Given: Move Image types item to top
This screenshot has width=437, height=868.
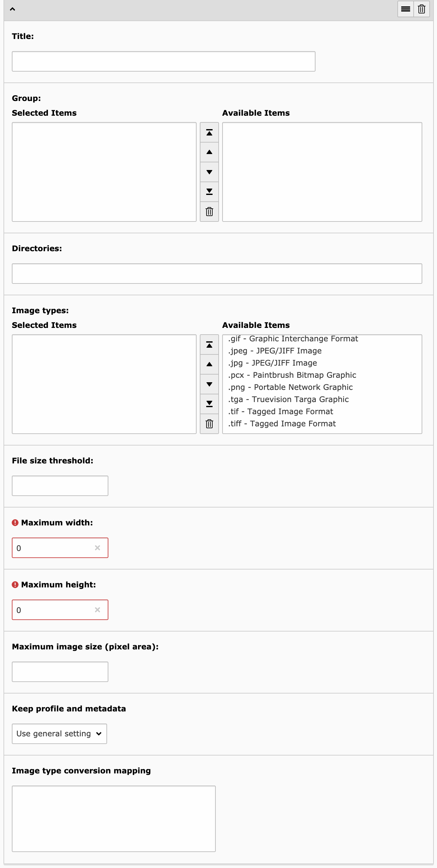Looking at the screenshot, I should (x=209, y=345).
